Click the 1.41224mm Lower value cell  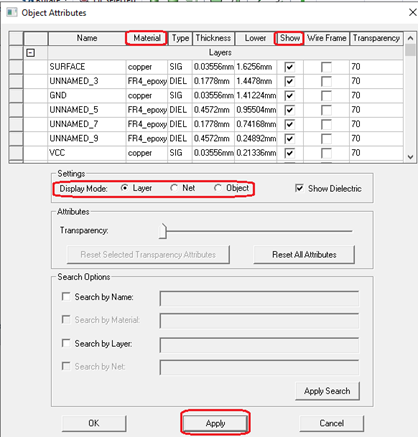[x=256, y=96]
